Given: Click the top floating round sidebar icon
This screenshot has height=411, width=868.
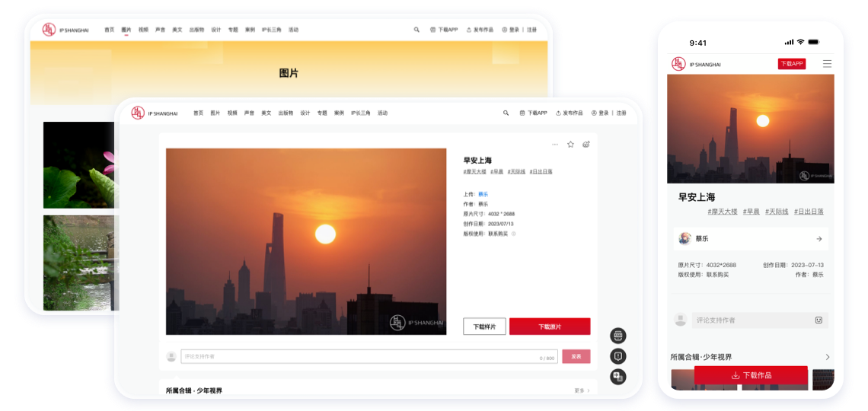Looking at the screenshot, I should click(618, 336).
